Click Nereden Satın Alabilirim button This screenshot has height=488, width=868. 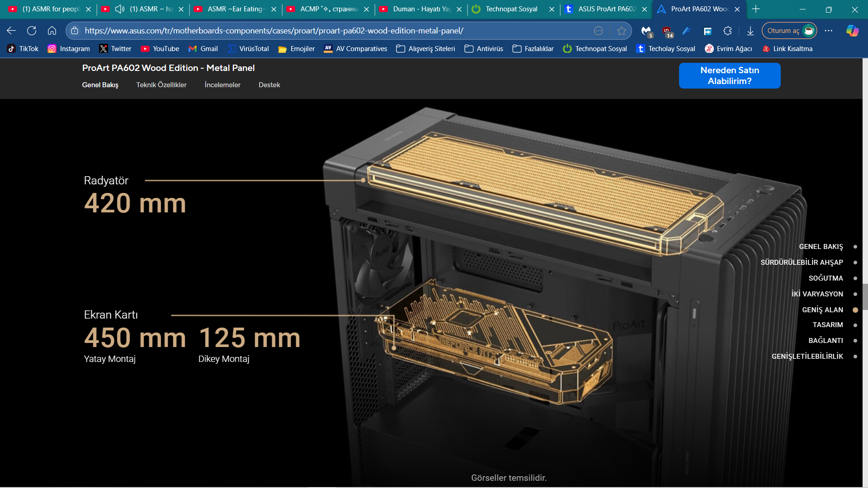pos(730,75)
